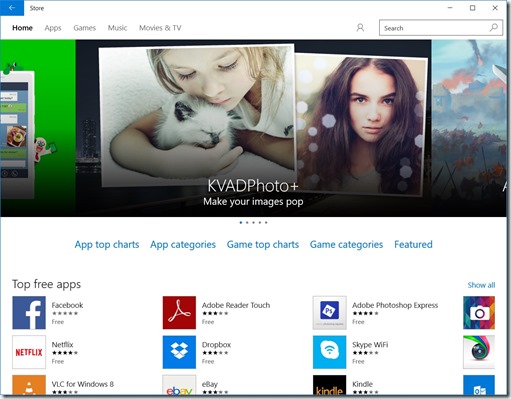The width and height of the screenshot is (511, 399).
Task: Click Show all for Top free apps
Action: tap(481, 285)
